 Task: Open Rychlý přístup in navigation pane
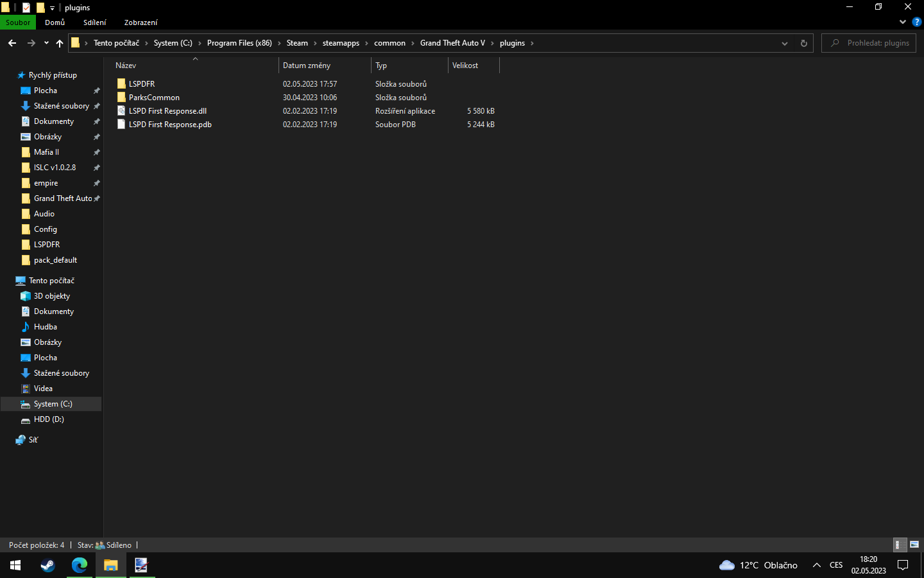pyautogui.click(x=53, y=75)
